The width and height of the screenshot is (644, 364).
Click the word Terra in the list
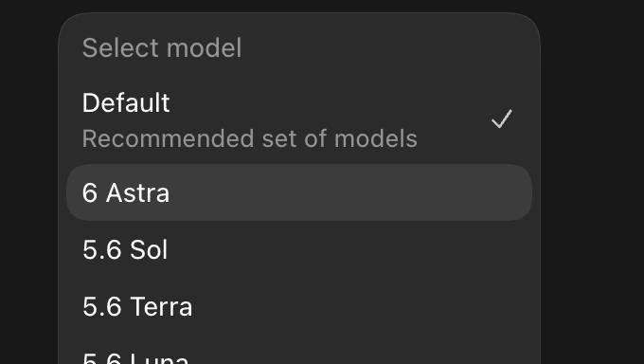(161, 307)
